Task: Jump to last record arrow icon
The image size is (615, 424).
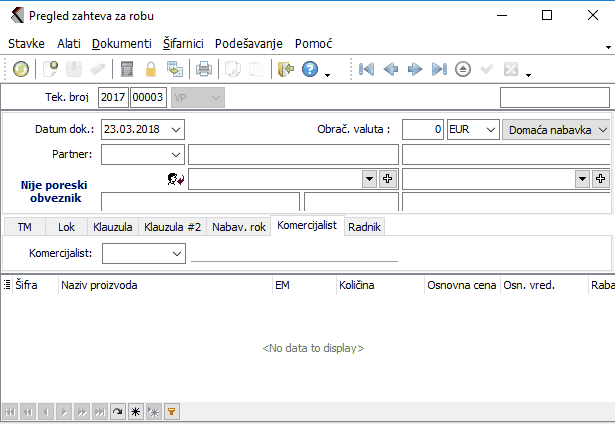Action: (439, 69)
